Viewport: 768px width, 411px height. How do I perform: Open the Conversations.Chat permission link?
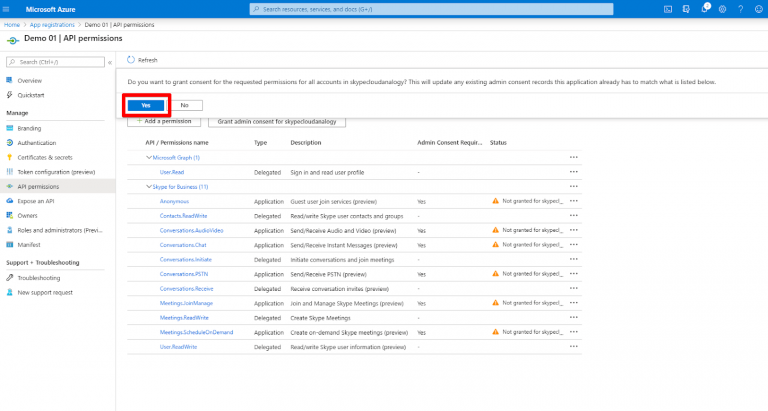pyautogui.click(x=183, y=245)
